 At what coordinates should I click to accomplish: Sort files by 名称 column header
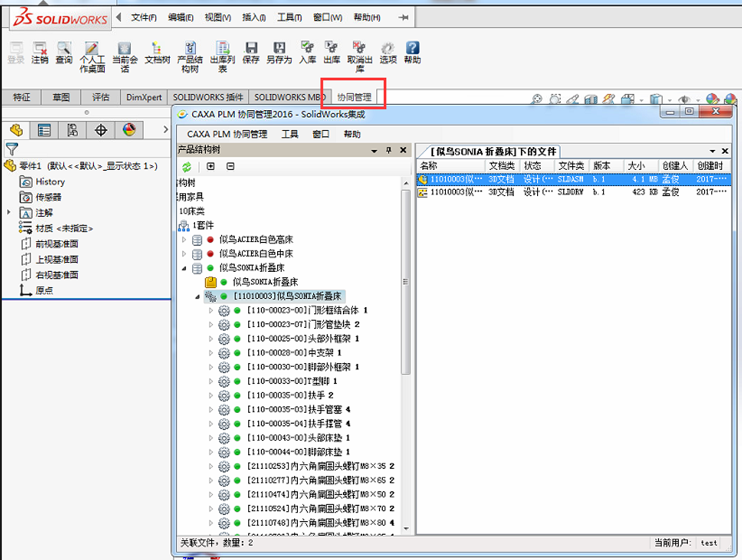(x=451, y=166)
